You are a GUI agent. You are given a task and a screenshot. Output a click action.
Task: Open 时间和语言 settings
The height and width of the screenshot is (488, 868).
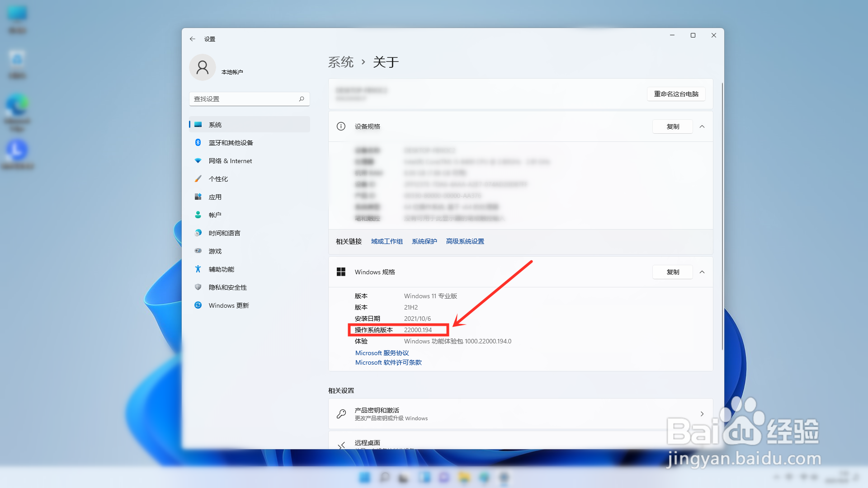coord(249,233)
